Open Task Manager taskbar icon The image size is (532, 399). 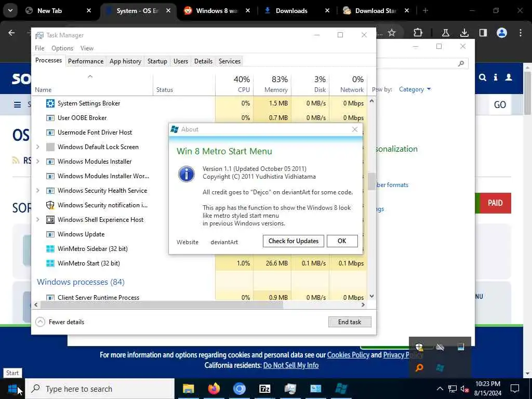tap(290, 389)
